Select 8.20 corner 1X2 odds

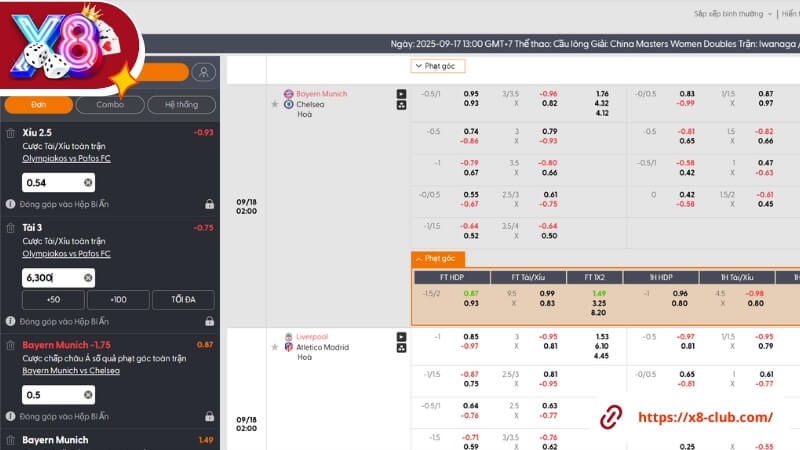tap(598, 313)
